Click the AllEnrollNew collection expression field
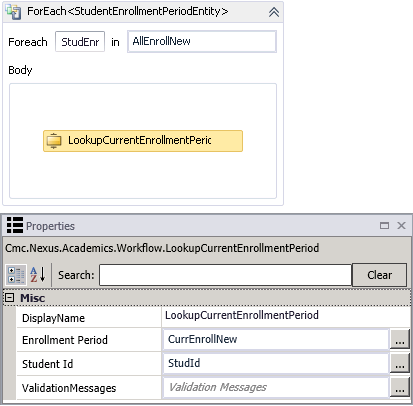 (202, 41)
